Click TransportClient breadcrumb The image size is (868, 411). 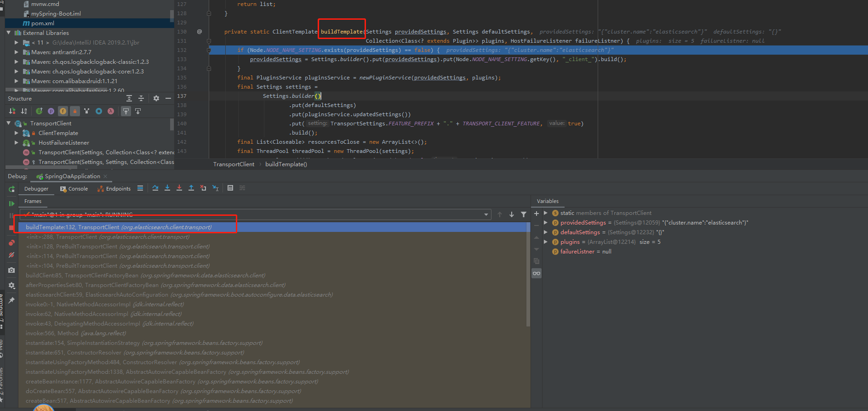[234, 164]
